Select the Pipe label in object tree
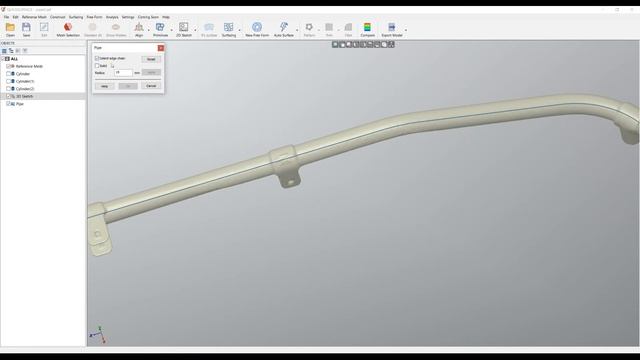This screenshot has width=640, height=360. pos(20,104)
